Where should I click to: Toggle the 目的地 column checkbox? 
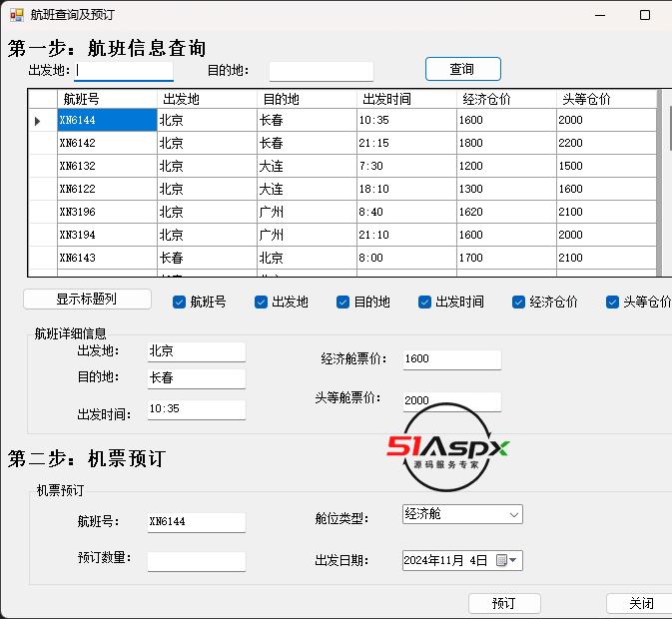(343, 303)
